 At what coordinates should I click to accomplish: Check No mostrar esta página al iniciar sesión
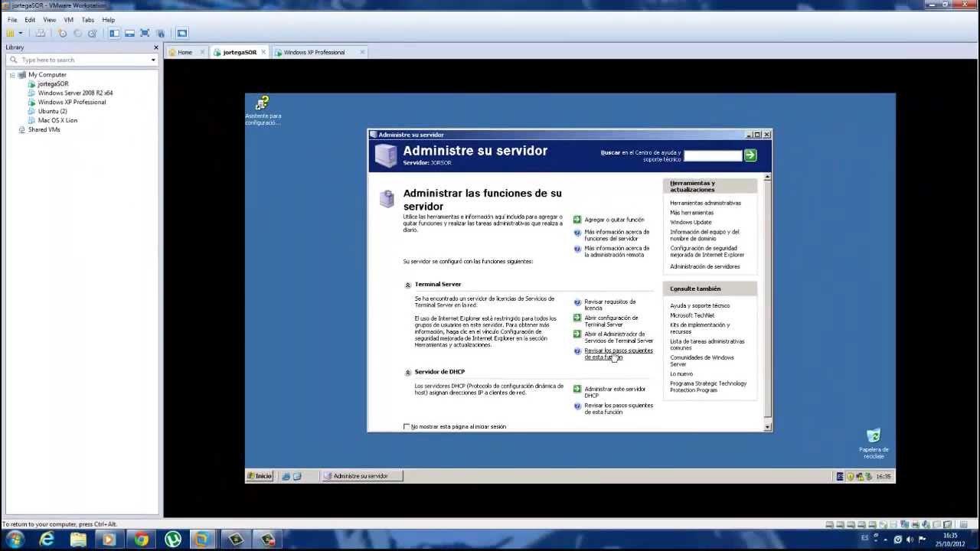coord(407,426)
